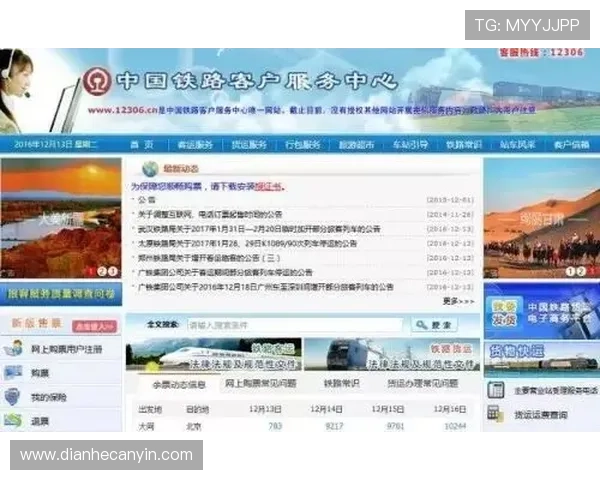Click the red 点击进入 button
This screenshot has width=600, height=480.
coord(94,327)
